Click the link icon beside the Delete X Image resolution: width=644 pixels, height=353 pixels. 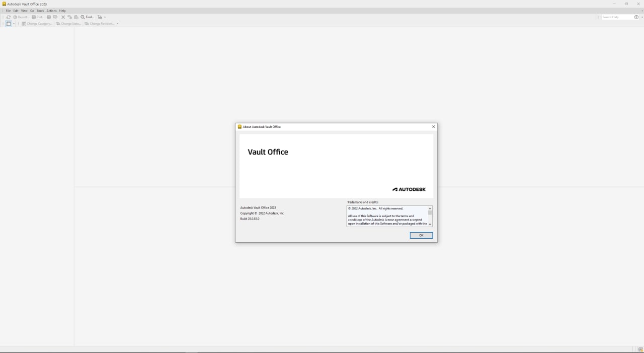(x=69, y=17)
